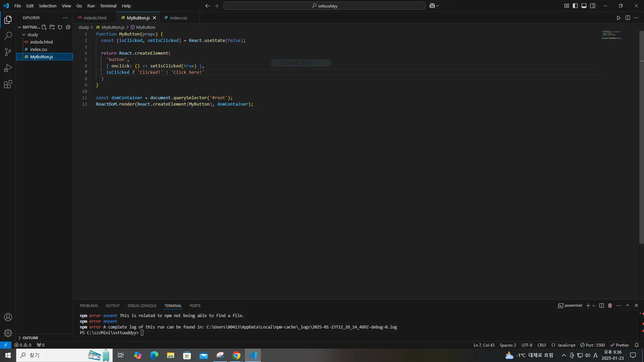Open the Source Control view
Screen dimensions: 644x362
[8, 52]
